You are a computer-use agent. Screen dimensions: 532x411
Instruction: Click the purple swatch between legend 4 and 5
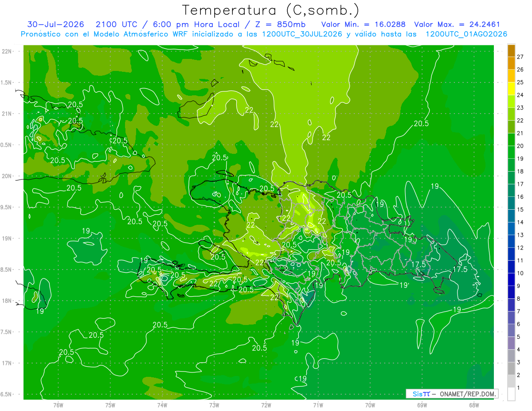click(511, 343)
